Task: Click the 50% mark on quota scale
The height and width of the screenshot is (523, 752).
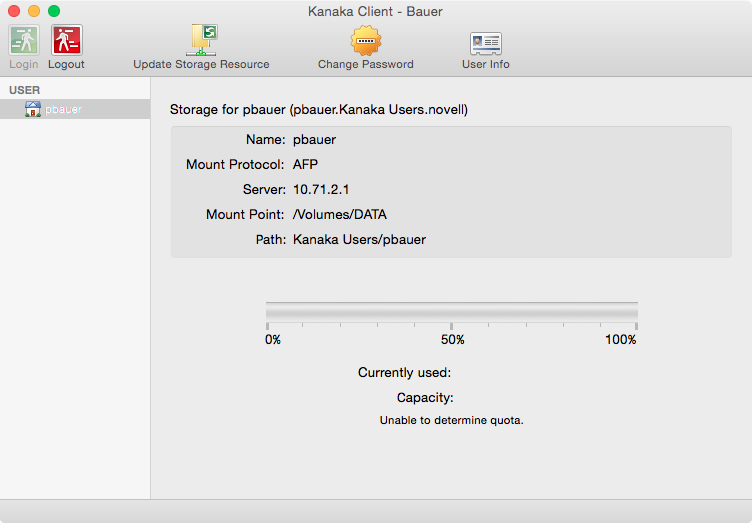Action: 452,339
